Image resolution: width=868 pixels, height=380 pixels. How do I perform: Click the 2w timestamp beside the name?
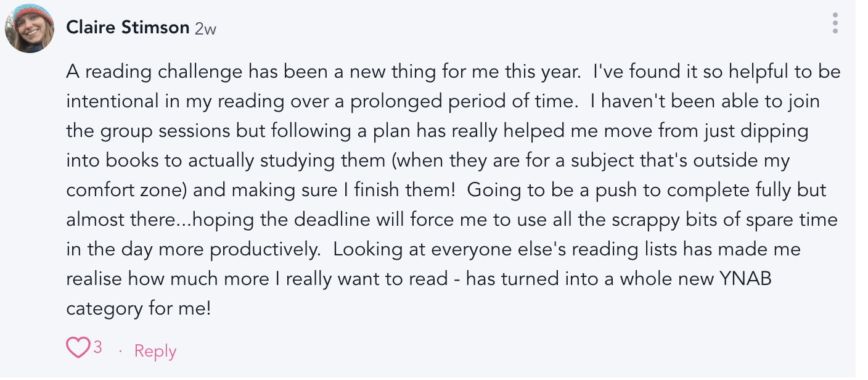point(205,28)
